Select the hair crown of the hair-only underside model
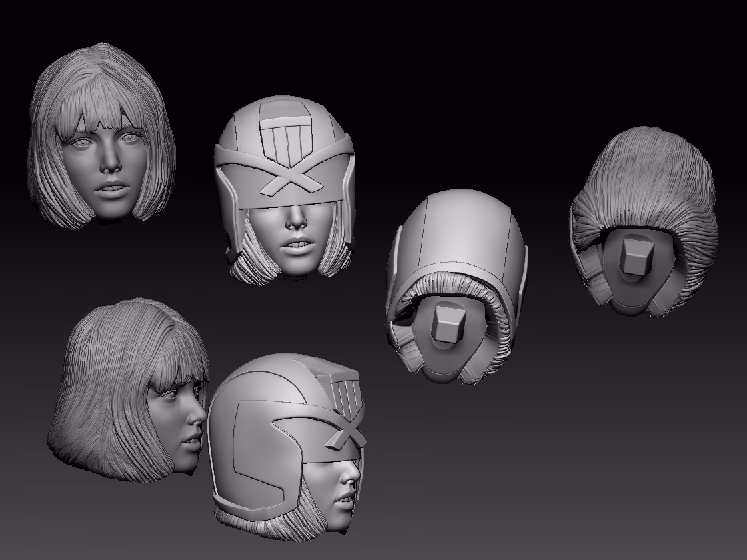This screenshot has height=560, width=747. pyautogui.click(x=643, y=176)
